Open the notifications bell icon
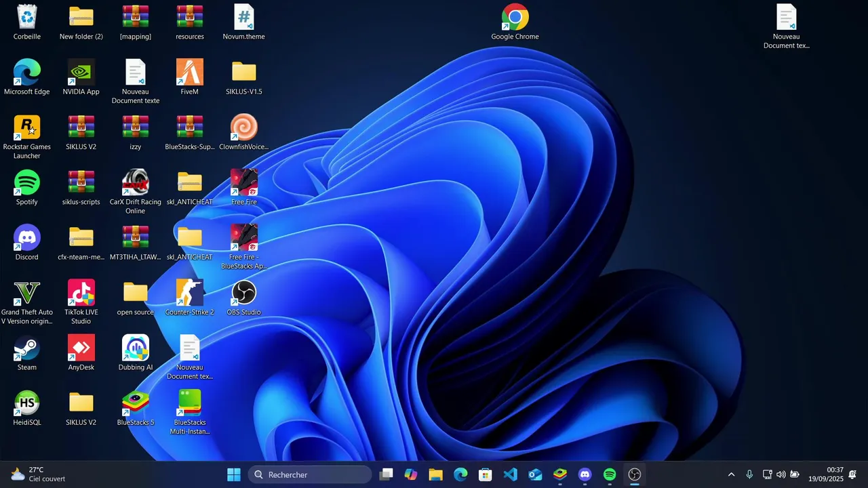The image size is (868, 488). coord(852,474)
